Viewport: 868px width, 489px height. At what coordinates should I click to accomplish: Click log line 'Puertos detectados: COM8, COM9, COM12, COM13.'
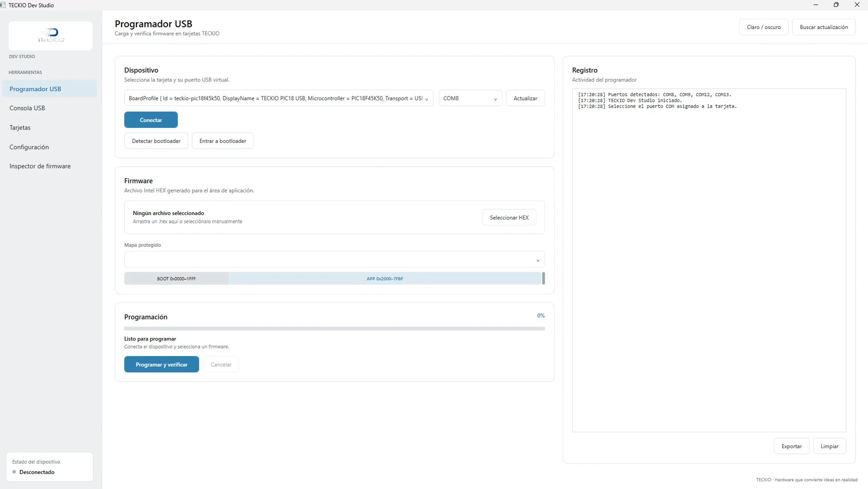pos(655,95)
